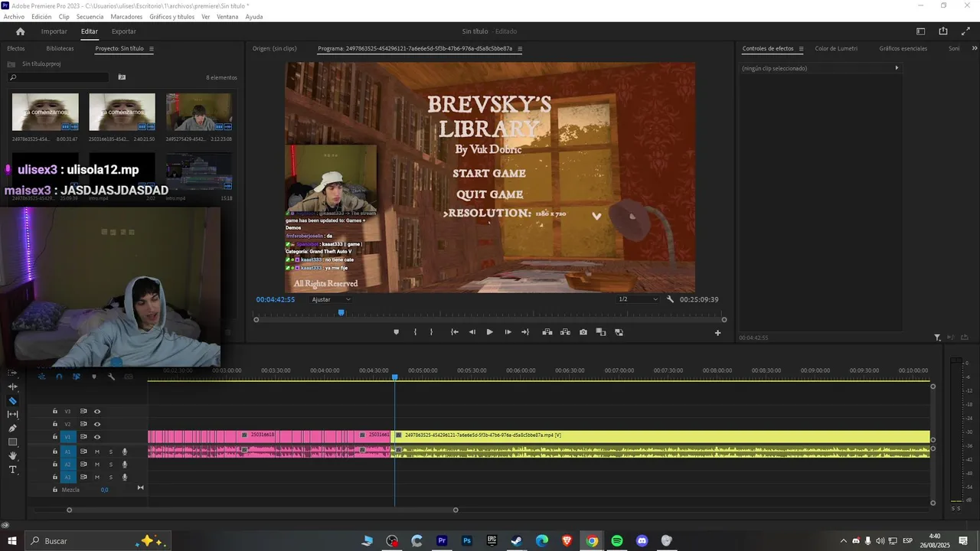Enable voice-over record on A3
This screenshot has height=551, width=980.
tap(125, 477)
